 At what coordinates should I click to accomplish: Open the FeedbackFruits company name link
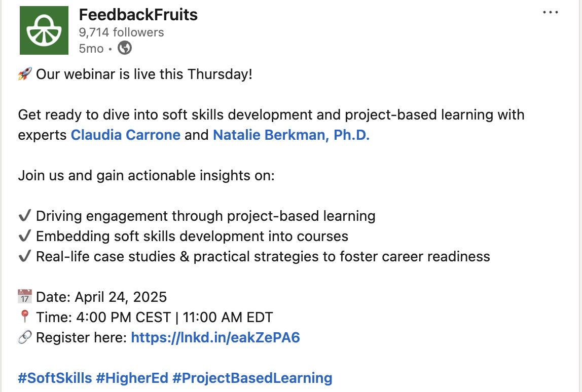pyautogui.click(x=138, y=15)
